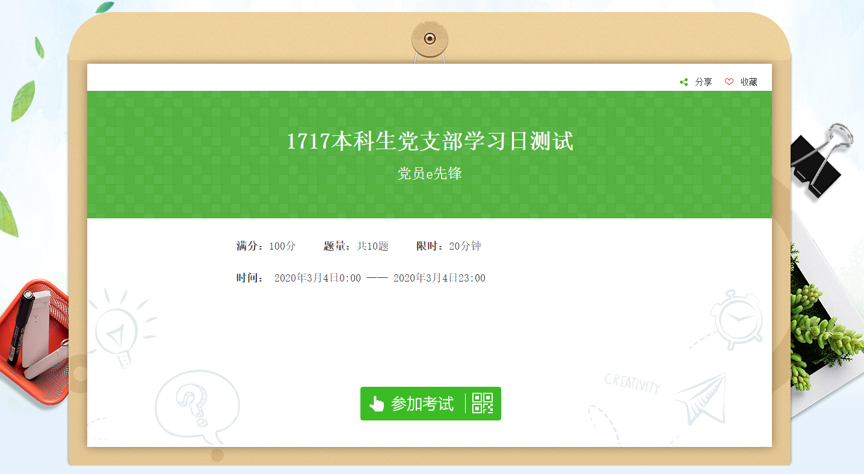Click the hand pointer icon on button
The image size is (864, 474).
tap(377, 404)
